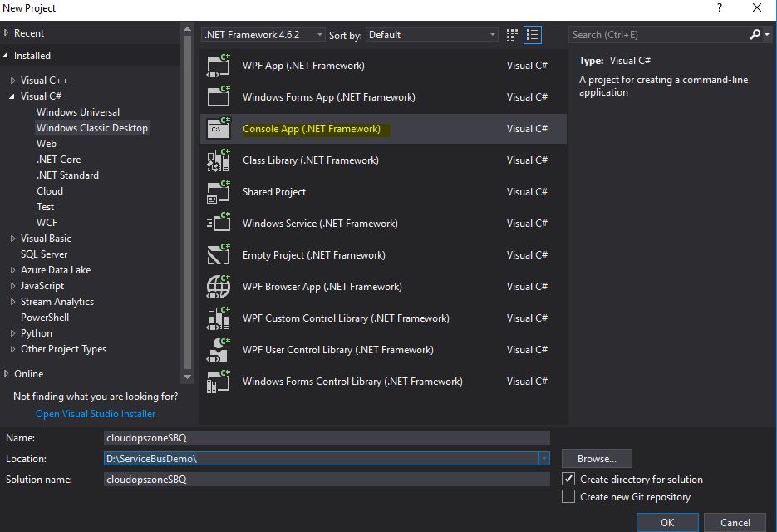Switch to small icons grid view
The image size is (777, 532).
tap(512, 35)
